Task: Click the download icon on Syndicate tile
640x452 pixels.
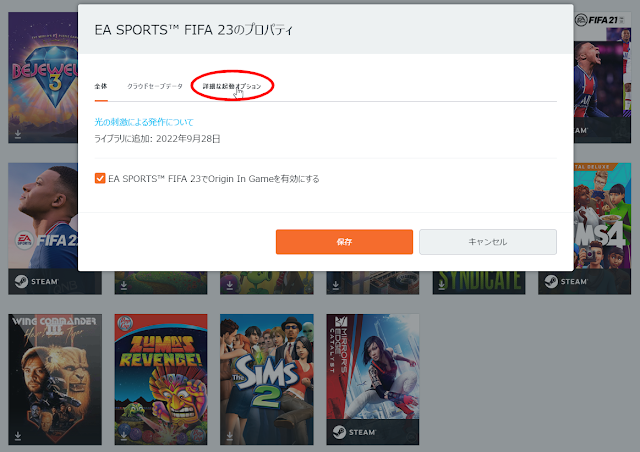Action: (442, 285)
